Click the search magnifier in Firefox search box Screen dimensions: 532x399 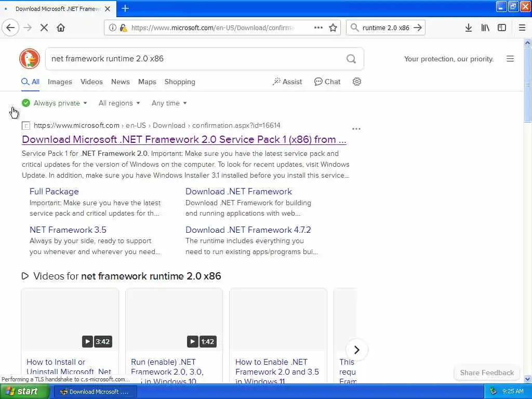pyautogui.click(x=354, y=28)
